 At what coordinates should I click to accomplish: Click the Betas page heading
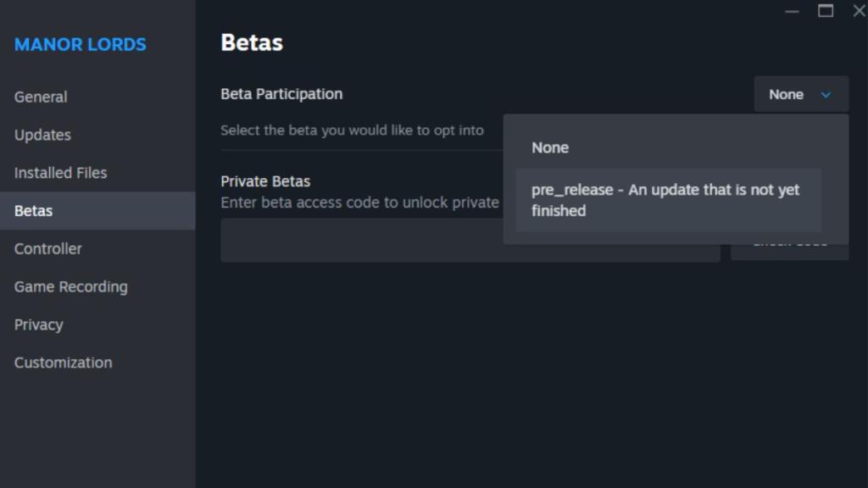coord(252,42)
